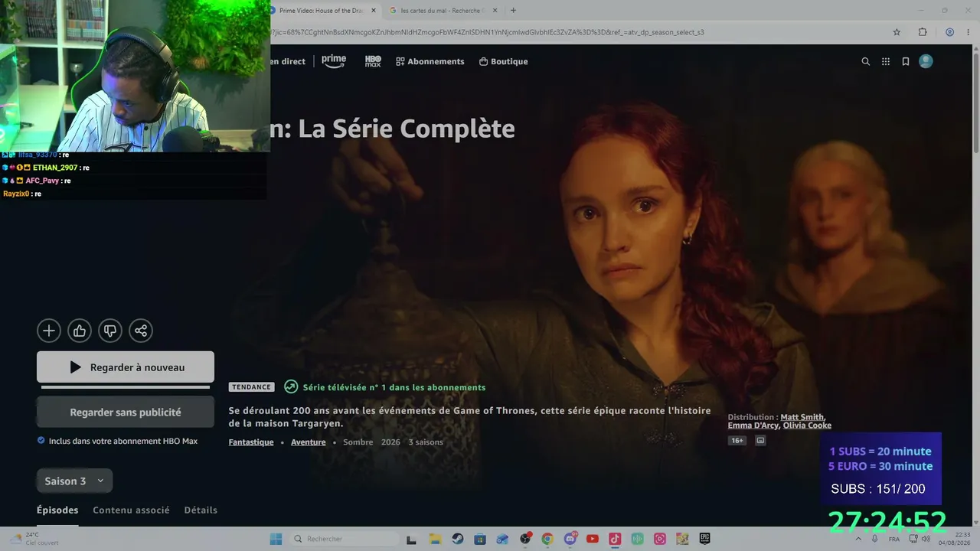Click the 'Inclus dans votre abonnement HBO Max' text
Viewport: 980px width, 551px height.
(123, 441)
